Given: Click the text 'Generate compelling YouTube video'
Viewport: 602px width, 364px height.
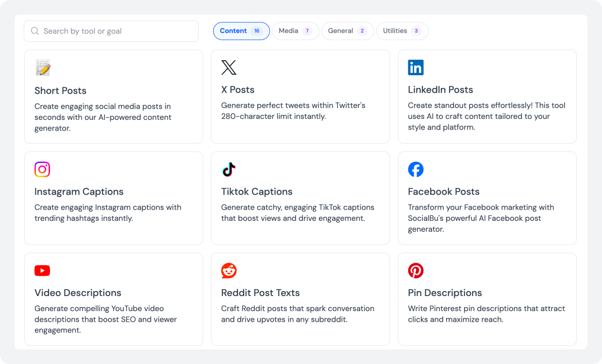Looking at the screenshot, I should (99, 309).
